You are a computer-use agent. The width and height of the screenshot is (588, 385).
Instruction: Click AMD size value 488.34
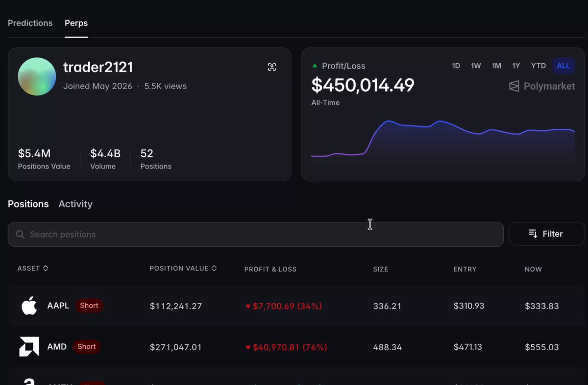(x=388, y=347)
